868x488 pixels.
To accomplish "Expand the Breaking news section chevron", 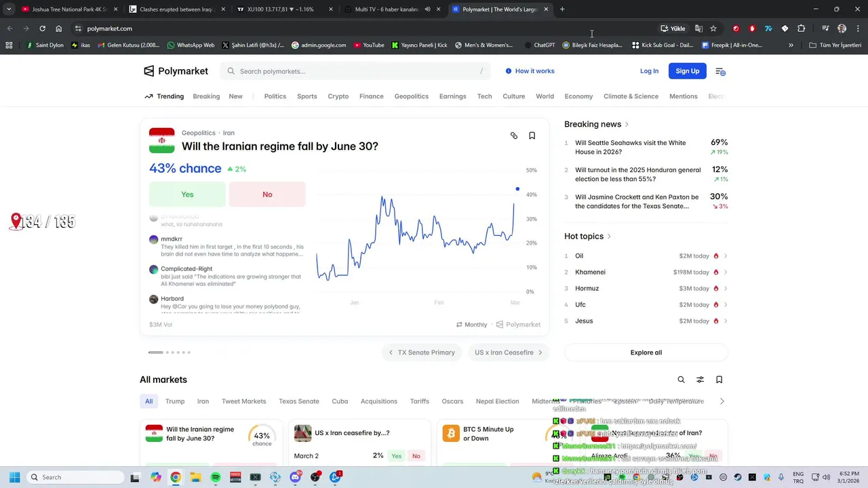I will (x=627, y=125).
